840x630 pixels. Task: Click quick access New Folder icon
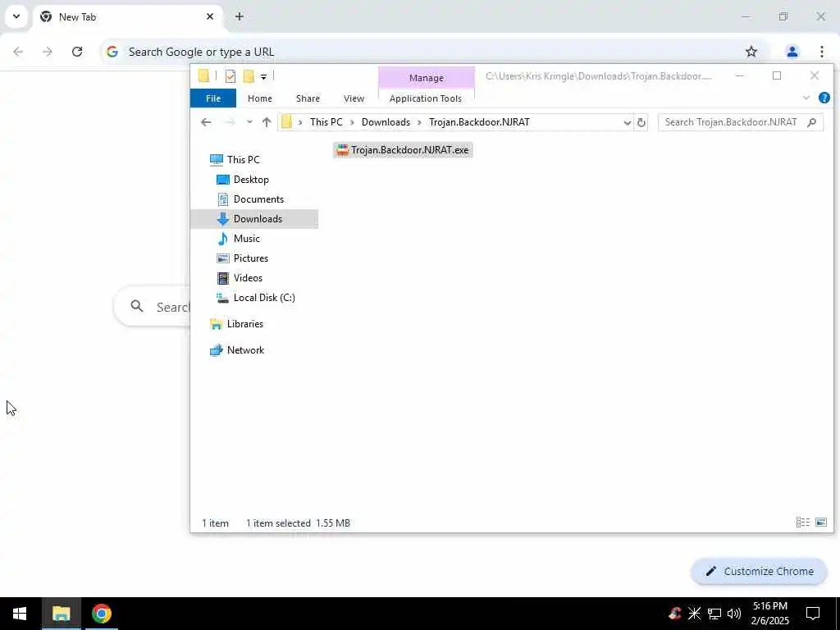(x=249, y=76)
